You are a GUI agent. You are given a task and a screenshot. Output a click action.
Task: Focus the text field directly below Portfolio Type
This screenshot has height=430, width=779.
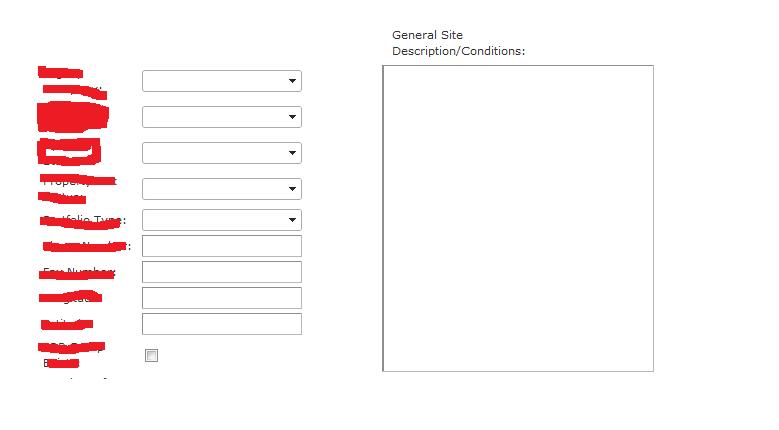click(222, 246)
